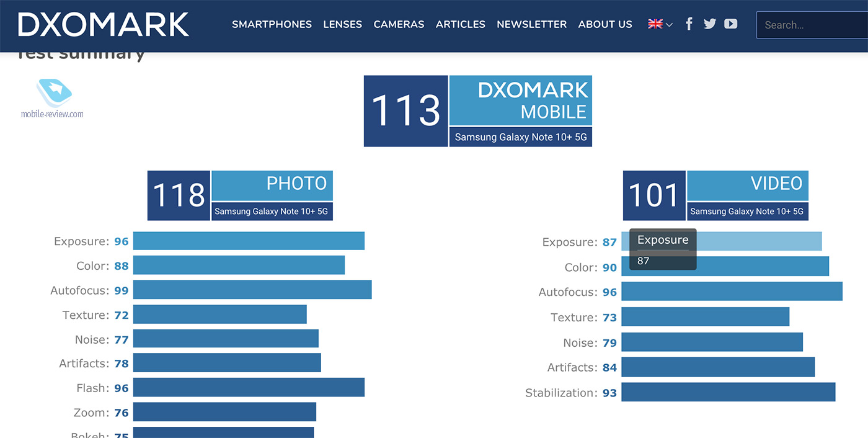Click the Video Stabilization 93 bar
Viewport: 868px width, 438px height.
coord(728,392)
